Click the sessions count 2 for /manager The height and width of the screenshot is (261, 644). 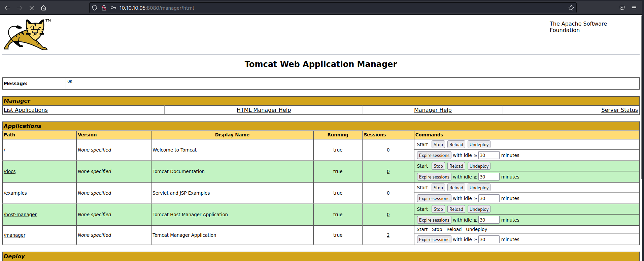tap(388, 235)
